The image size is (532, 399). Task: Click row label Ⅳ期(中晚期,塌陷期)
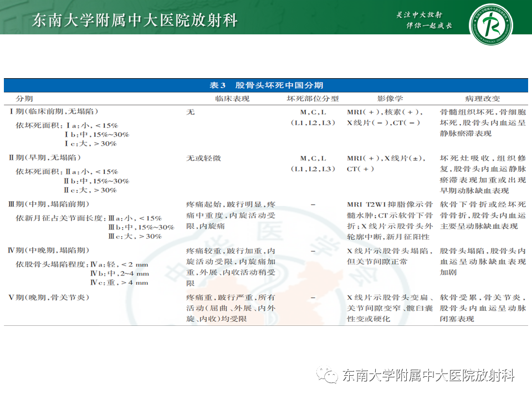point(49,250)
